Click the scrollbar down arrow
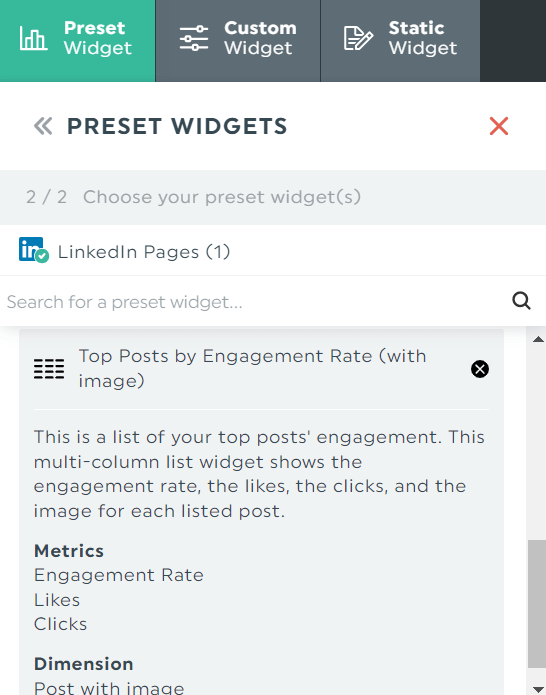The image size is (546, 695). [x=538, y=688]
